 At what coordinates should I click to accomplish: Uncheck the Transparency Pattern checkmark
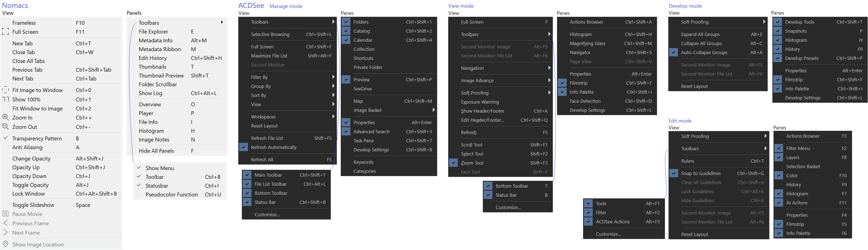click(x=5, y=138)
